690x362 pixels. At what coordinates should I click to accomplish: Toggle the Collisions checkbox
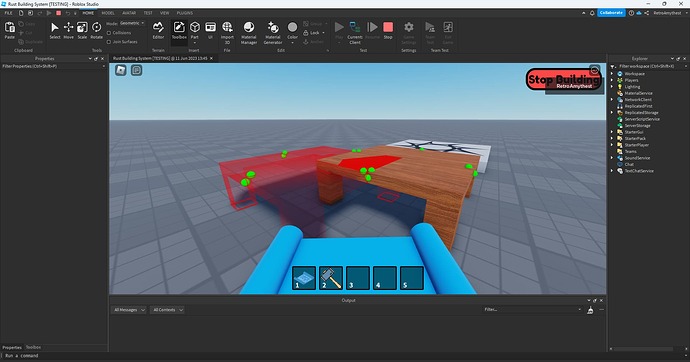109,33
